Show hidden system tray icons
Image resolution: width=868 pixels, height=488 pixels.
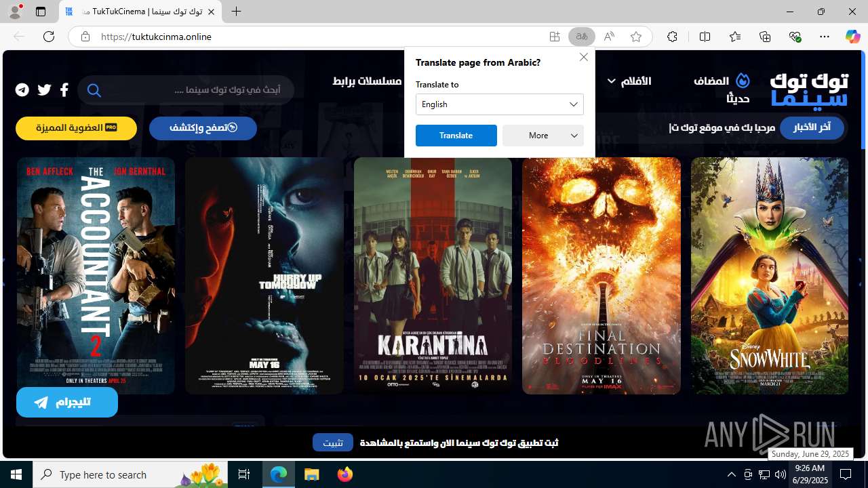731,474
